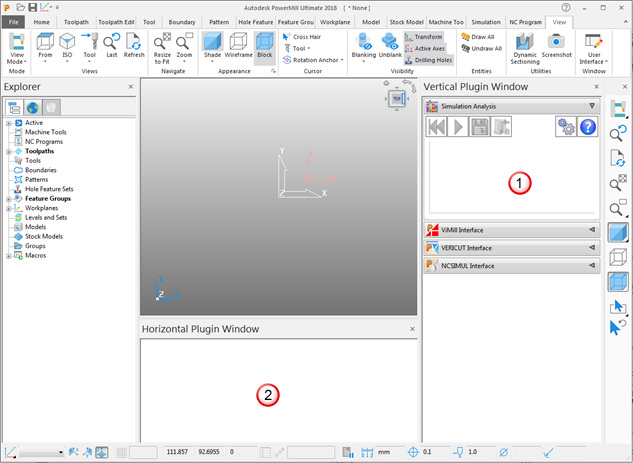The image size is (633, 463).
Task: Switch to the Simulation tab
Action: point(486,22)
